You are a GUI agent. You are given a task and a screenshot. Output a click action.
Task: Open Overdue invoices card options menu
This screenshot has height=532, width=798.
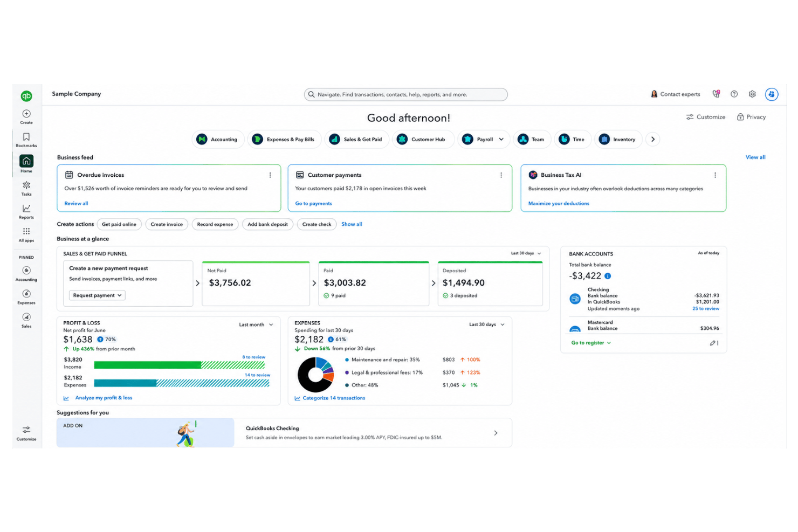[x=270, y=175]
